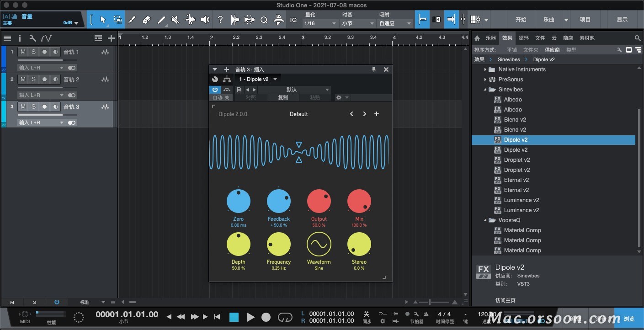Image resolution: width=644 pixels, height=330 pixels.
Task: Toggle the Dipole plugin power button
Action: [x=215, y=90]
